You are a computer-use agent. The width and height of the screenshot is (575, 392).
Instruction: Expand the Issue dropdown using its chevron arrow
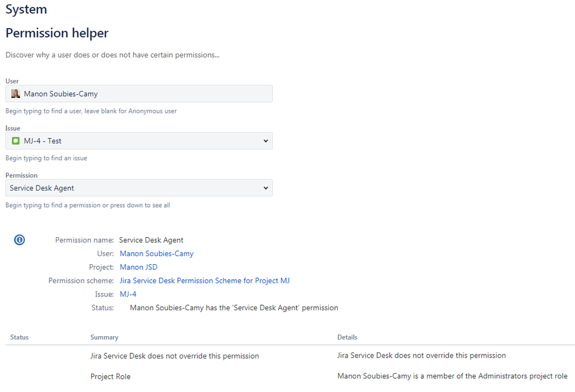[265, 140]
